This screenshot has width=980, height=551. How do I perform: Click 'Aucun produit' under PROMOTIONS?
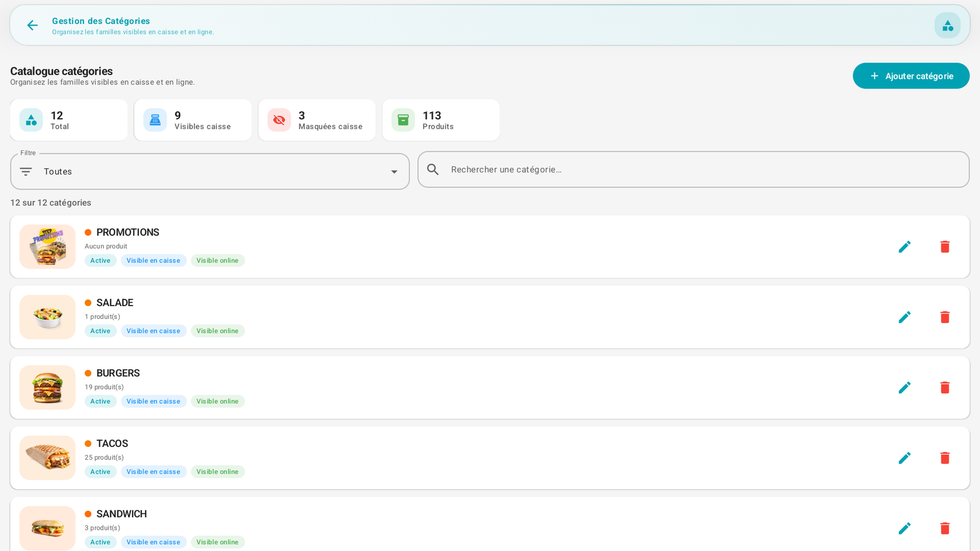[x=106, y=247]
